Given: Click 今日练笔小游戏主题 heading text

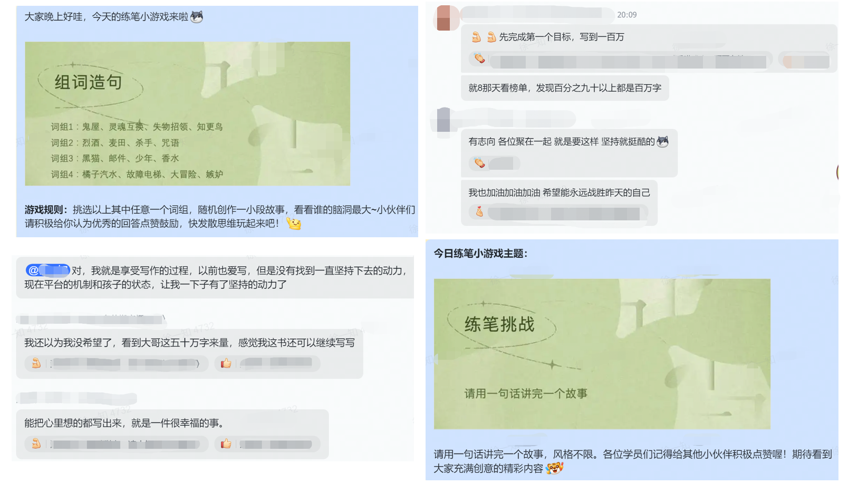Looking at the screenshot, I should click(x=480, y=254).
